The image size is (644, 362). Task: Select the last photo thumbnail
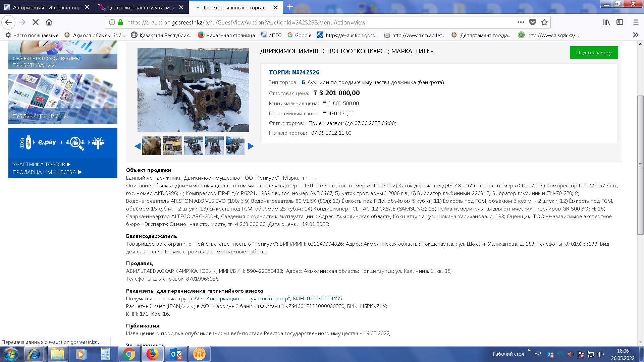235,146
